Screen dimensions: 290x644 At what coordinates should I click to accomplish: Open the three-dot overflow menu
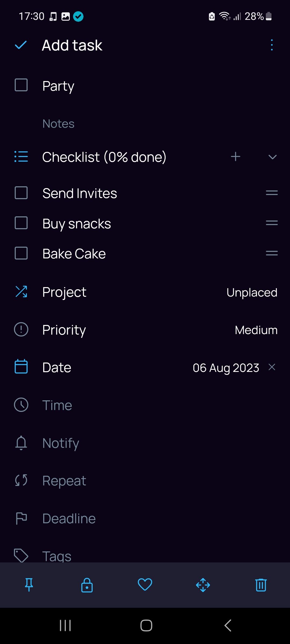(272, 45)
